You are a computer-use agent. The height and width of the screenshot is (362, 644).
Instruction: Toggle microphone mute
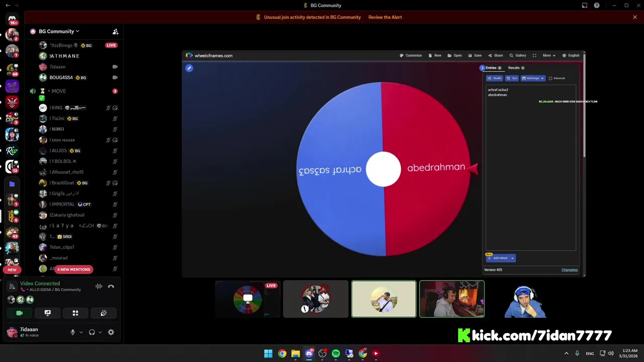(72, 332)
